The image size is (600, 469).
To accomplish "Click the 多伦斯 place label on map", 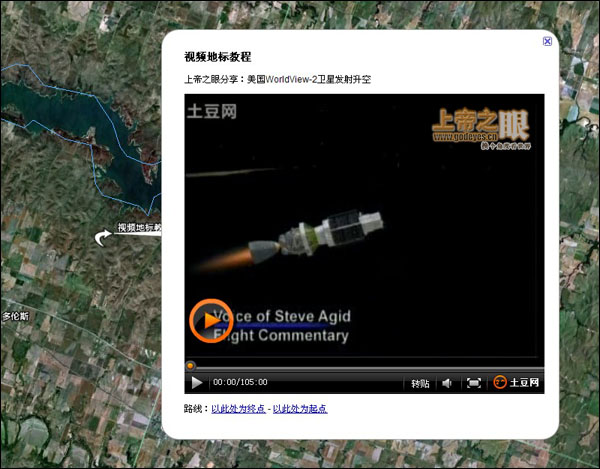I will (x=16, y=316).
